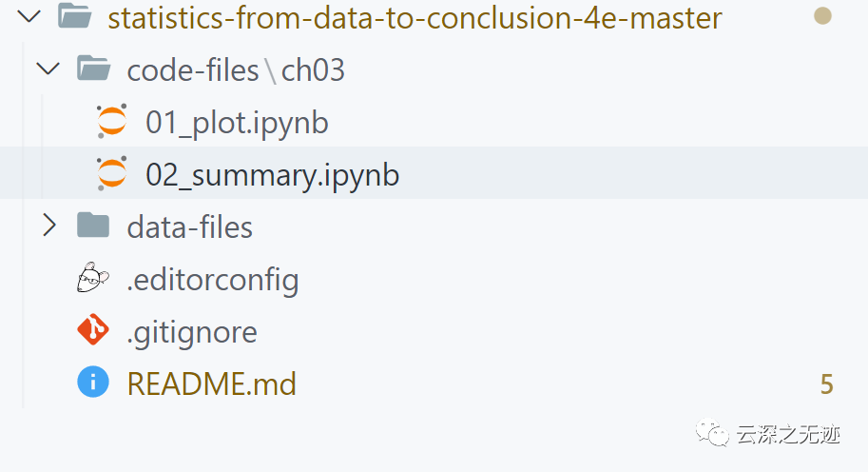Open the 01_plot.ipynb notebook
The image size is (868, 472).
[x=237, y=123]
